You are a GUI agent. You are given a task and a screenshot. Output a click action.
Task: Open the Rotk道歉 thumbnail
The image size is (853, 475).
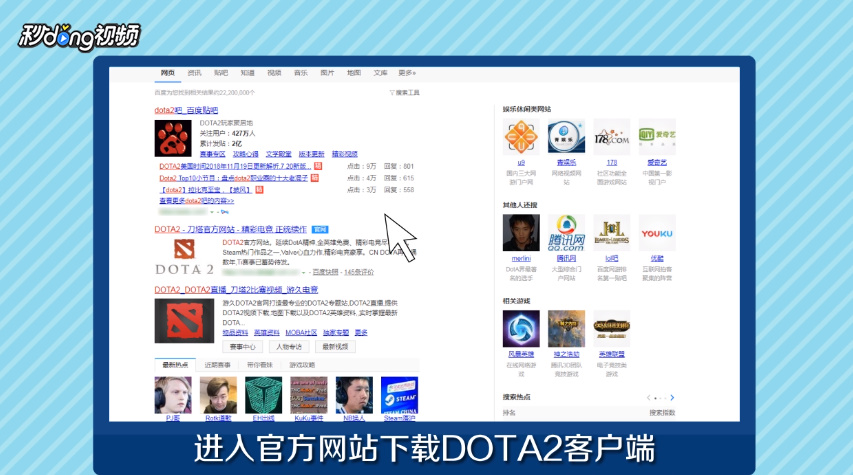coord(218,395)
